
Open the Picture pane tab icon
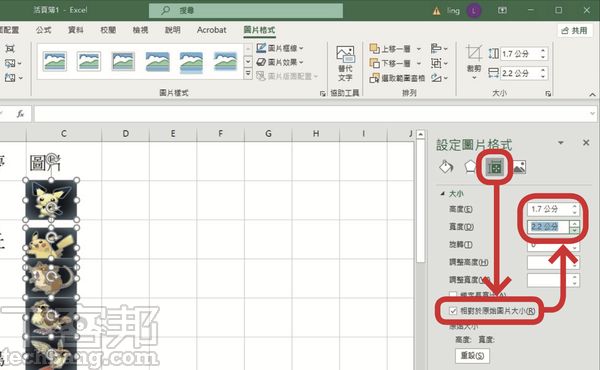coord(519,167)
